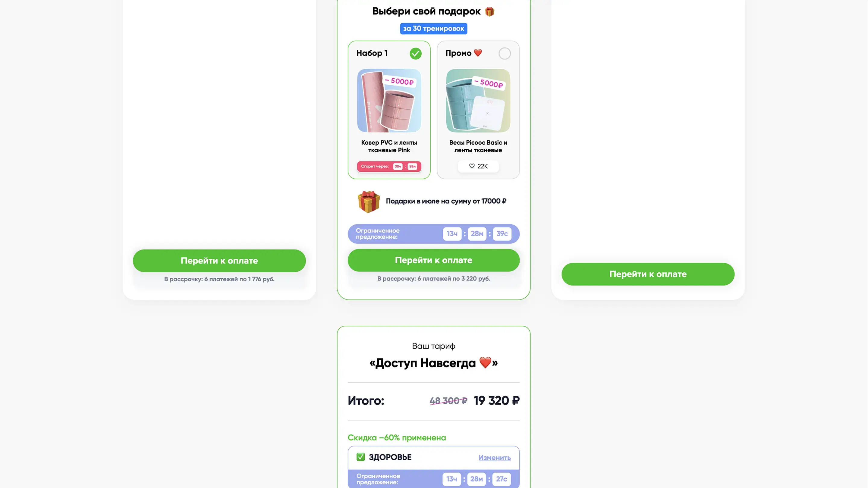This screenshot has width=868, height=488.
Task: Click the -5000₽ tag on scales image
Action: [x=489, y=83]
